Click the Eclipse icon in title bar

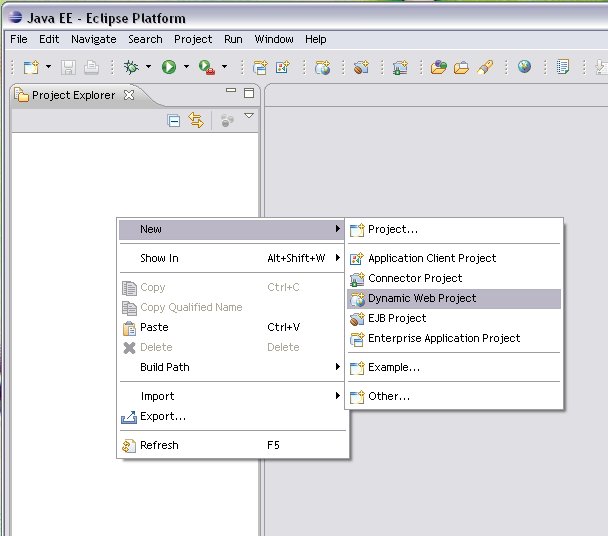(16, 17)
